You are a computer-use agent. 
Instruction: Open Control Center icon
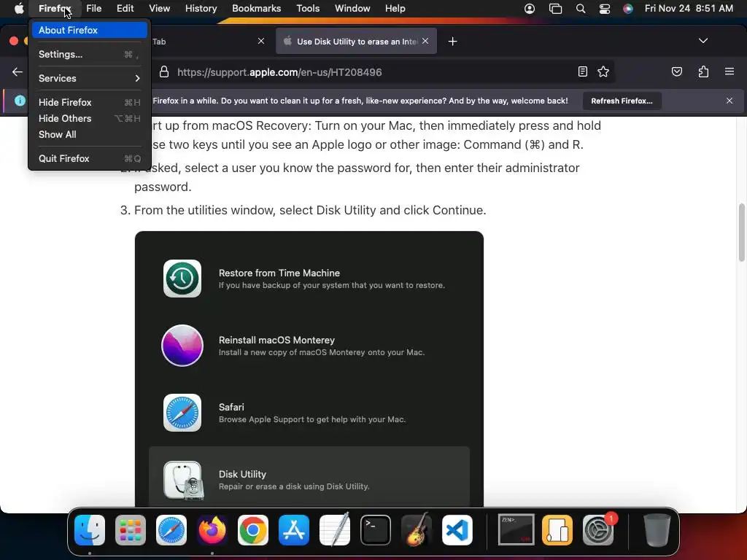pos(605,8)
